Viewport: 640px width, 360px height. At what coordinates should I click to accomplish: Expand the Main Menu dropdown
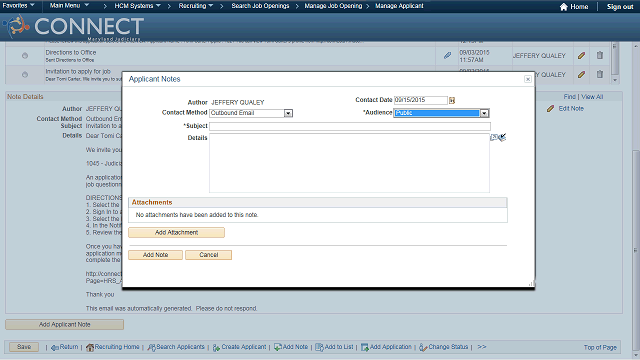click(x=69, y=6)
